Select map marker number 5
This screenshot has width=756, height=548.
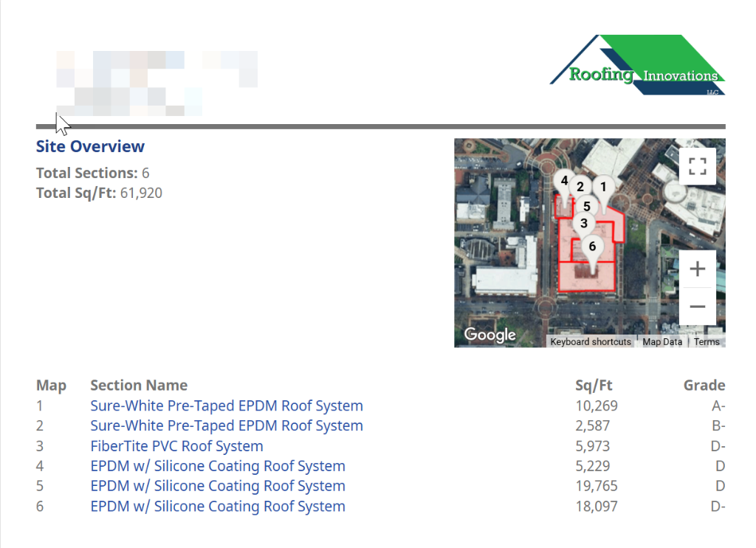click(587, 207)
